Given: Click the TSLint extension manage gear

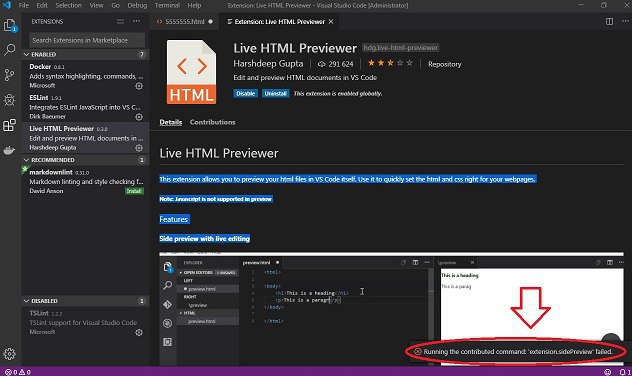Looking at the screenshot, I should tap(139, 332).
